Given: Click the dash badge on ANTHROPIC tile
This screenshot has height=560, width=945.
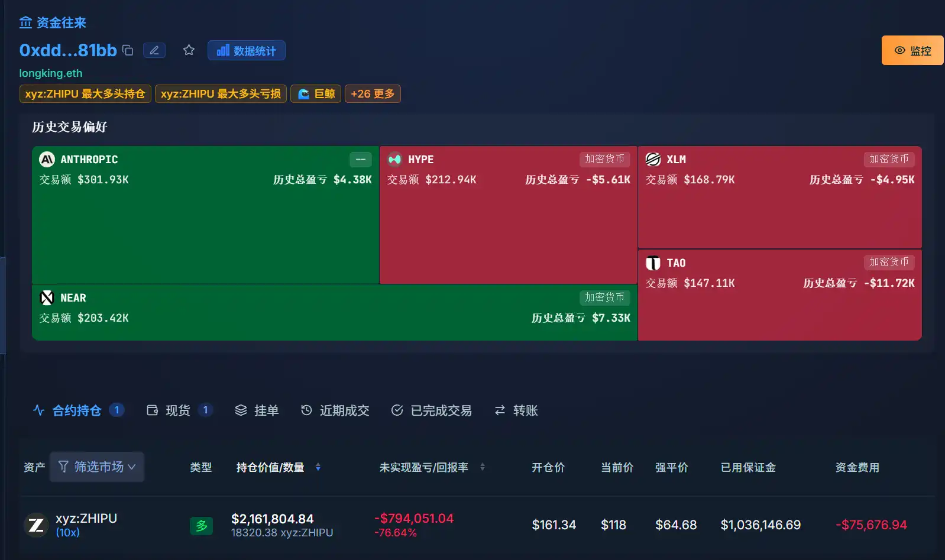Looking at the screenshot, I should (361, 159).
